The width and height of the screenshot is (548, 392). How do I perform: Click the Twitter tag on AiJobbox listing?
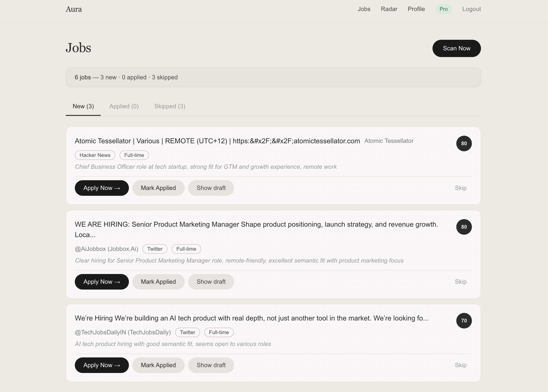155,249
